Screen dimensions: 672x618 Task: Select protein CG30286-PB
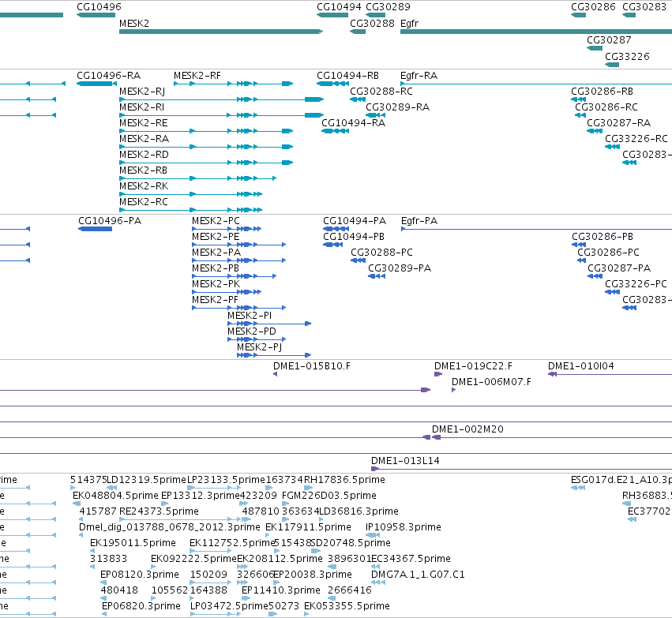[x=603, y=237]
